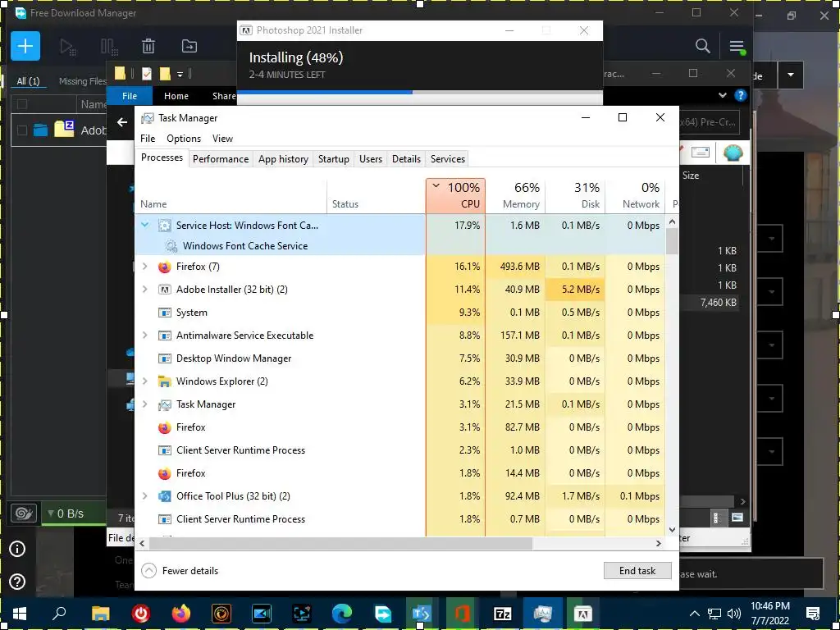Open File Explorer Home ribbon tab
This screenshot has width=840, height=630.
[x=176, y=96]
